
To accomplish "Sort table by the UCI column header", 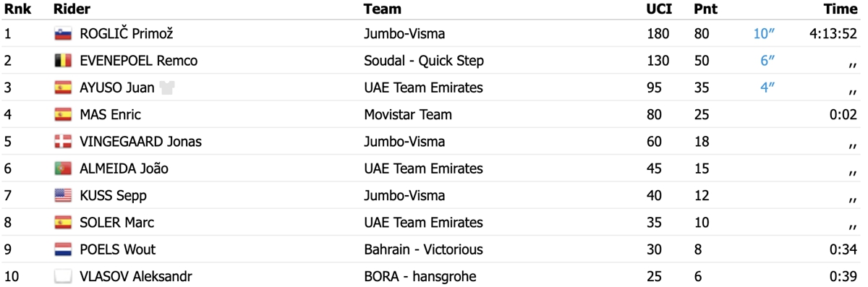I will pyautogui.click(x=659, y=9).
